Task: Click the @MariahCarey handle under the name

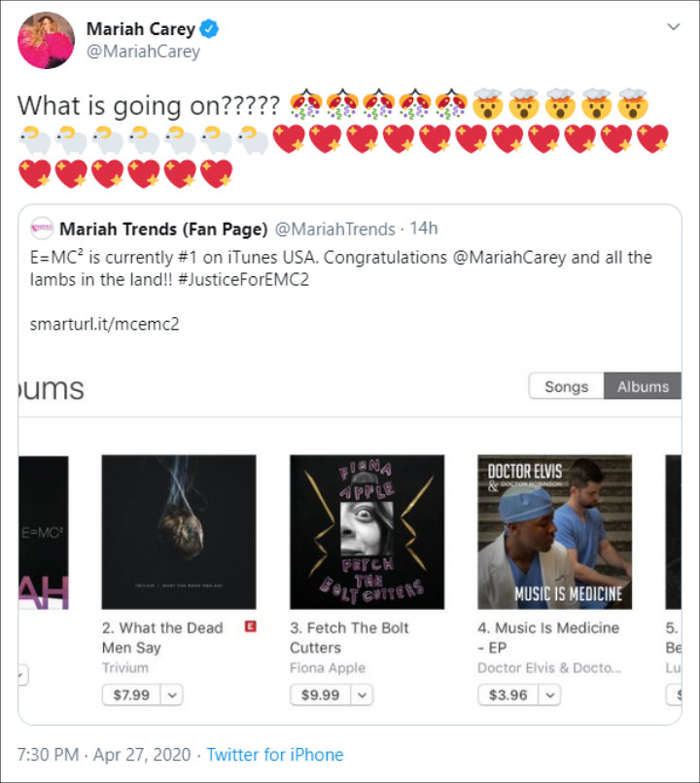Action: point(143,52)
